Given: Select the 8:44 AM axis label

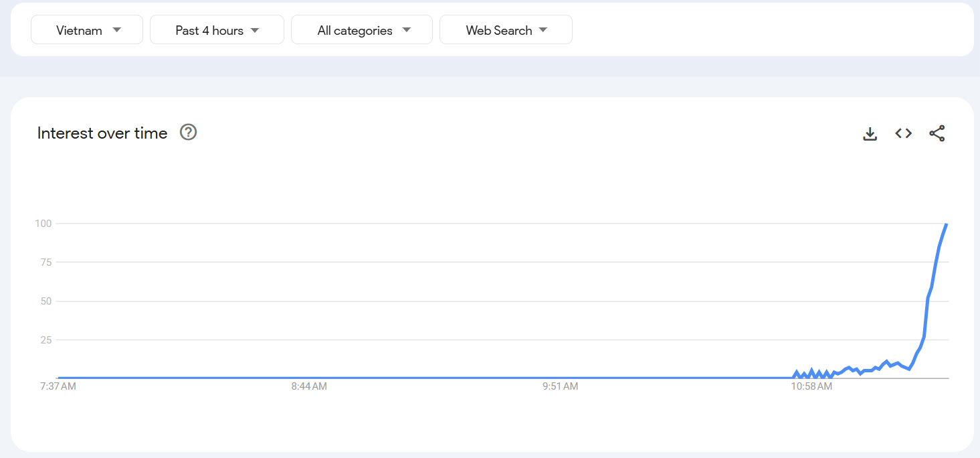Looking at the screenshot, I should click(x=309, y=387).
